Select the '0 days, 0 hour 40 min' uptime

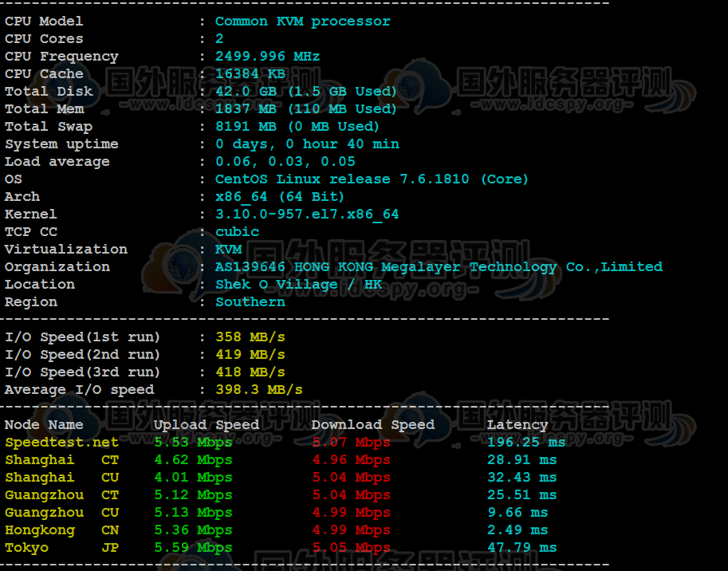pos(307,144)
